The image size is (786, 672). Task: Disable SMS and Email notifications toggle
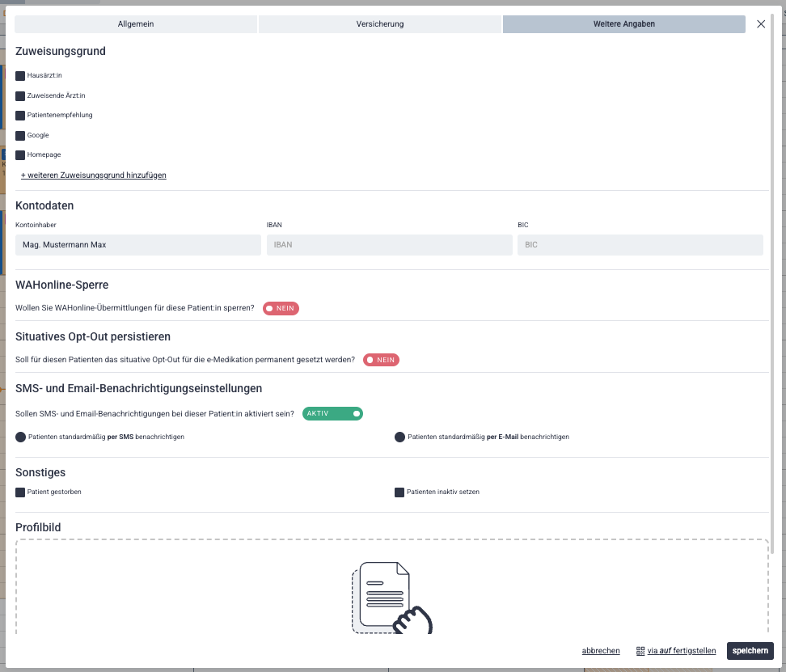coord(332,413)
